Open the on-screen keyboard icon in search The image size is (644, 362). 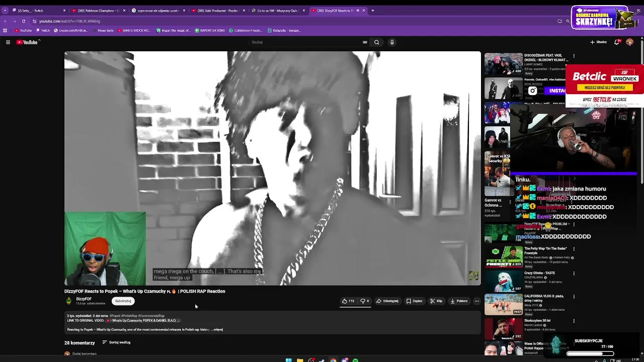click(365, 42)
